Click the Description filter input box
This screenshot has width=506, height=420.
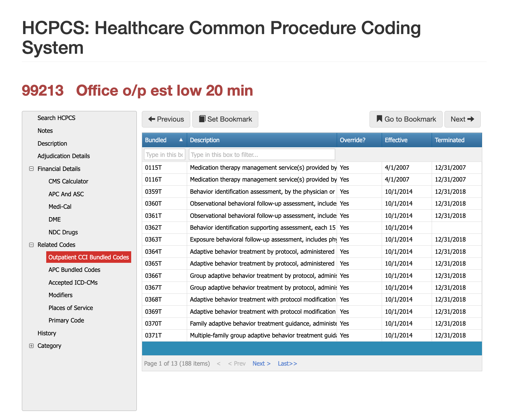click(262, 154)
